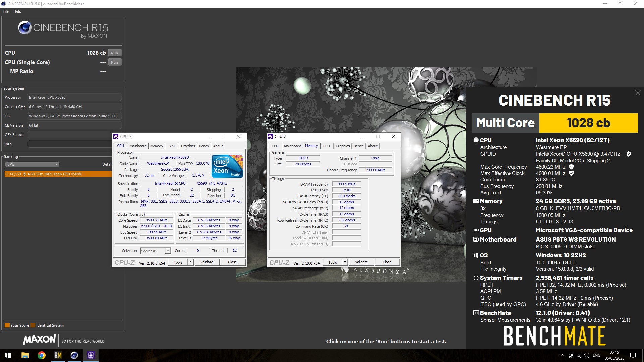The width and height of the screenshot is (644, 362).
Task: Open Mainboard tab in right CPU-Z
Action: click(x=292, y=146)
